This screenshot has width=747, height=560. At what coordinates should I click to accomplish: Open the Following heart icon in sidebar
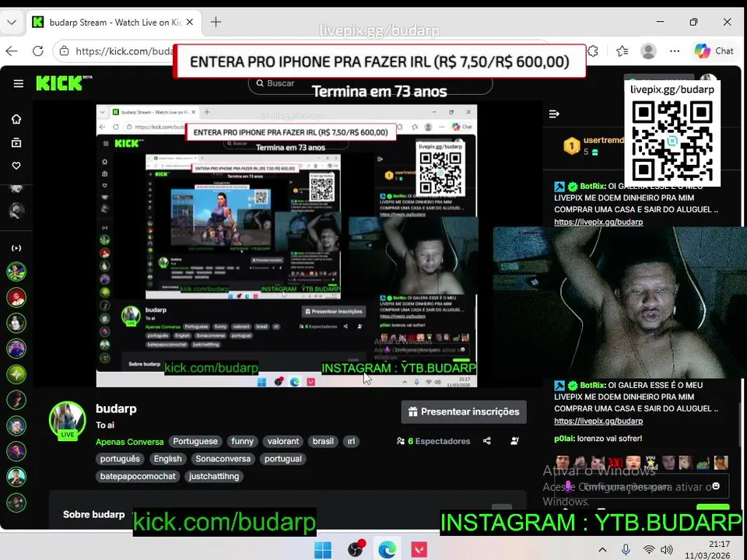pyautogui.click(x=16, y=166)
